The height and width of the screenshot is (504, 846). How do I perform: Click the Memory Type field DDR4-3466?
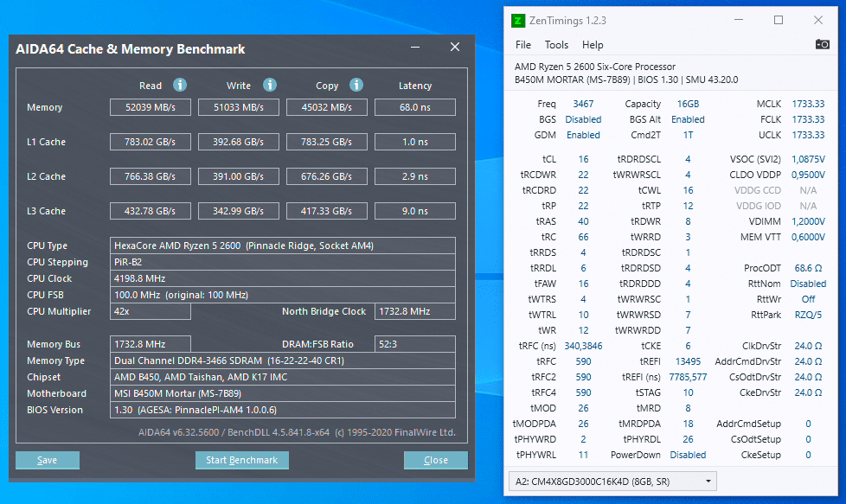pyautogui.click(x=283, y=360)
